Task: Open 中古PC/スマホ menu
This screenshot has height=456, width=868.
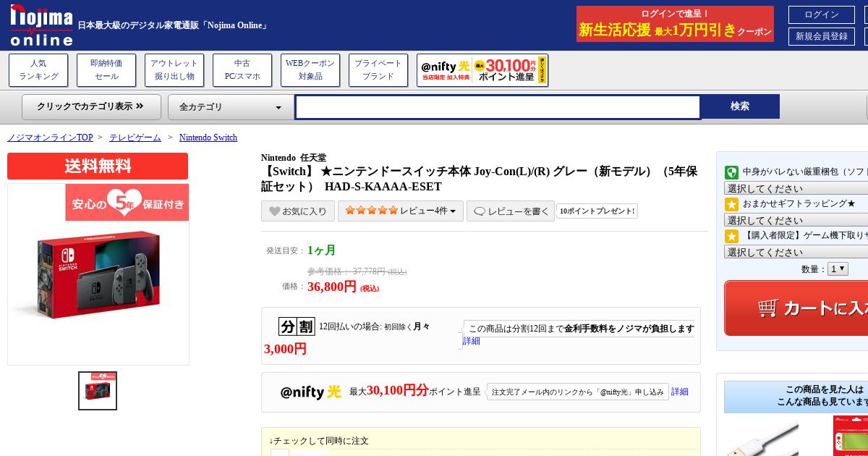Action: [x=242, y=70]
